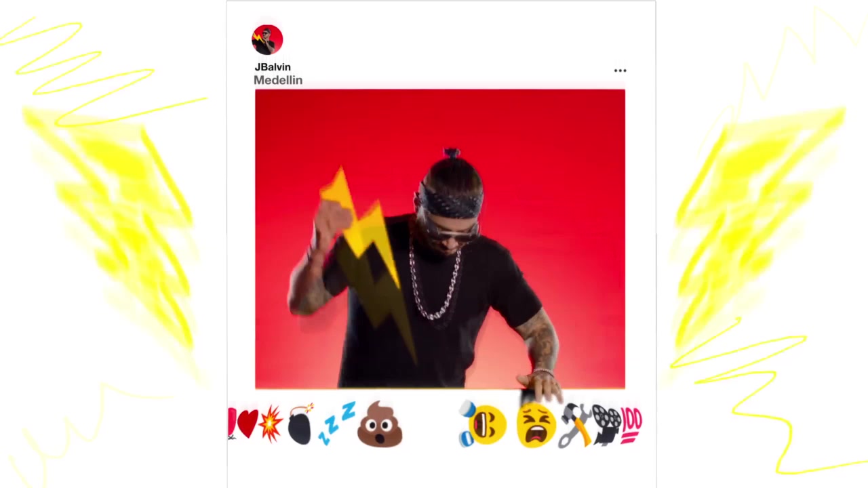Open the Medellin location link

point(278,80)
